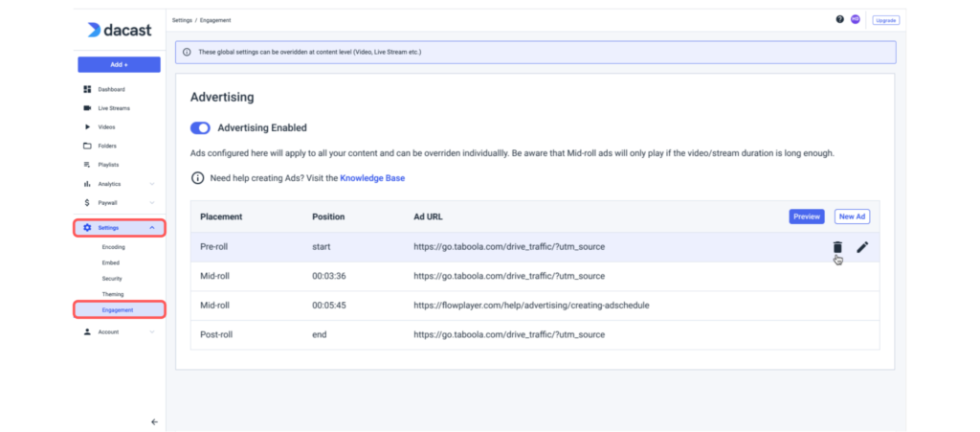Screen dimensions: 980x432
Task: Collapse the sidebar with the left arrow
Action: (x=154, y=421)
